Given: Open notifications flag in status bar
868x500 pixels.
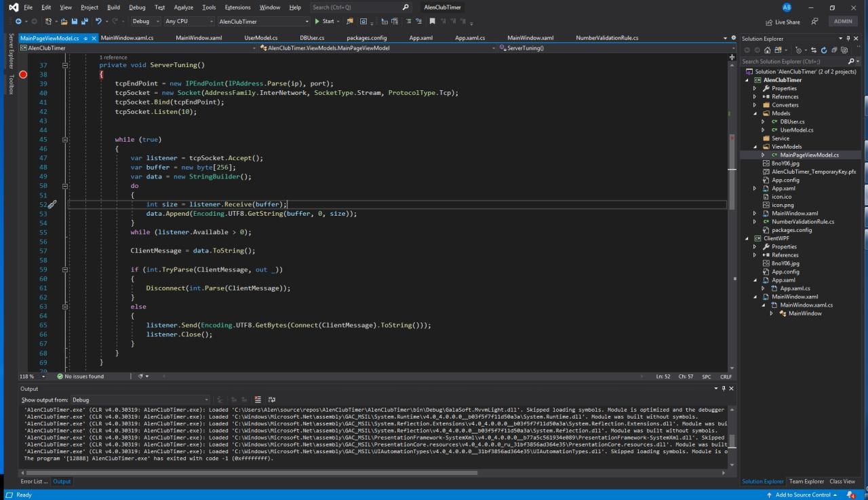Looking at the screenshot, I should click(x=851, y=495).
